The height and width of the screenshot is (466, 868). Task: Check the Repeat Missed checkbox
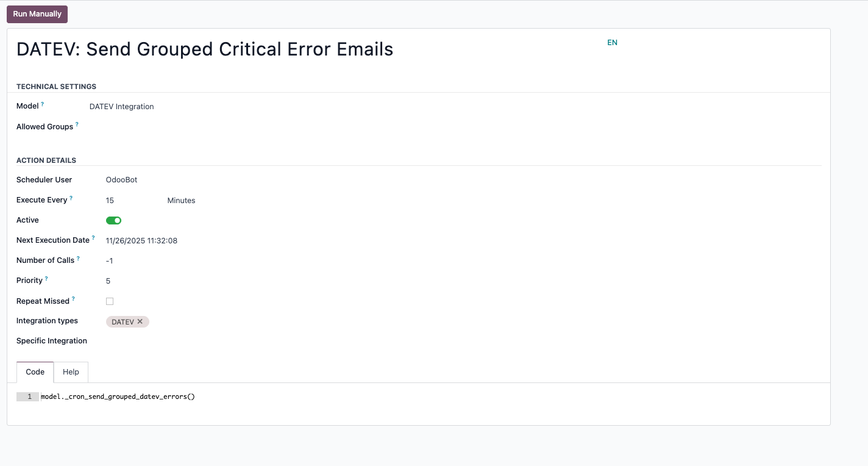pyautogui.click(x=110, y=301)
